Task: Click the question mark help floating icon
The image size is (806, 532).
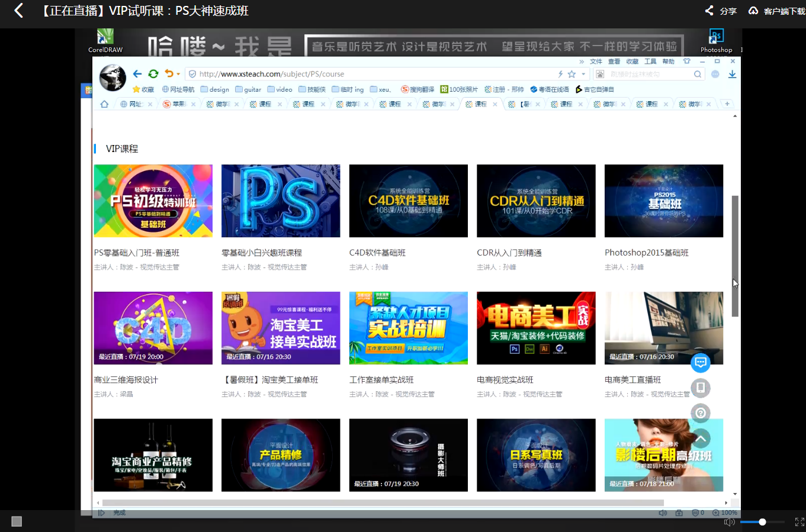Action: (x=701, y=413)
